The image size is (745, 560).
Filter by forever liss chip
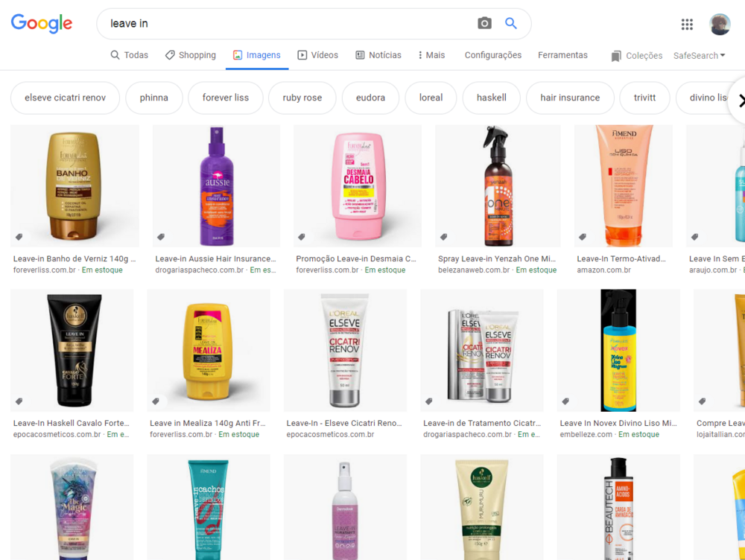click(226, 98)
